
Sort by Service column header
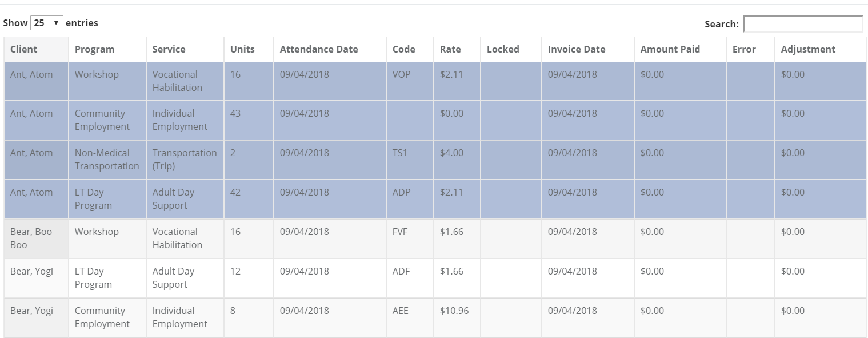169,49
